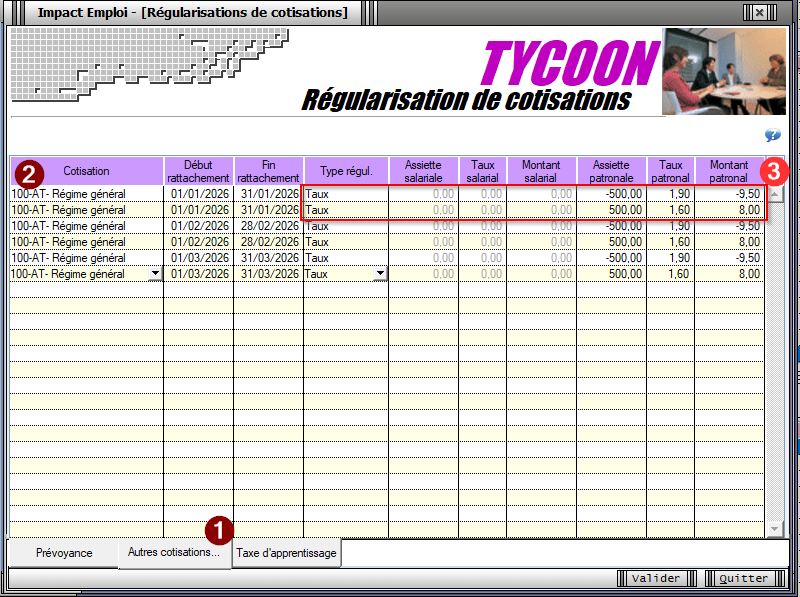
Task: Click the red numbered marker 3
Action: tap(774, 171)
